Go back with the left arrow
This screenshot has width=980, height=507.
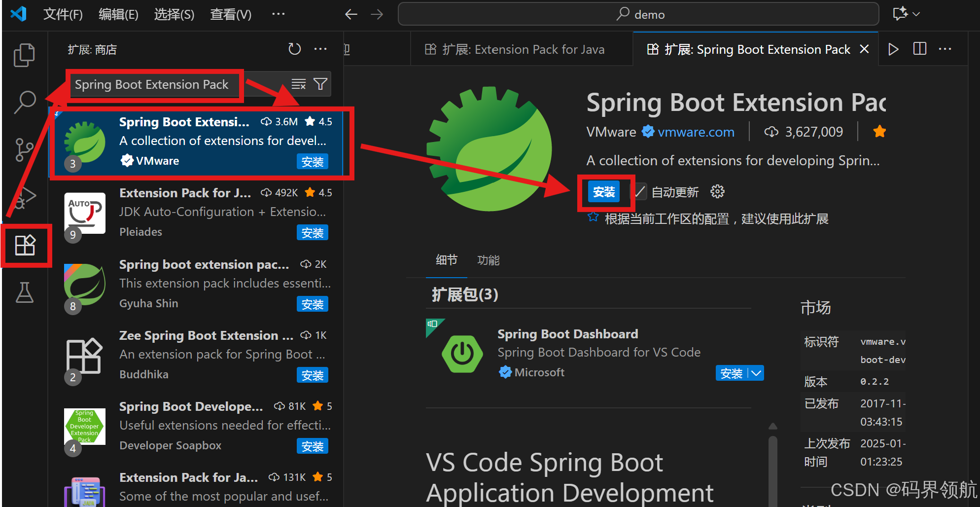pos(351,14)
